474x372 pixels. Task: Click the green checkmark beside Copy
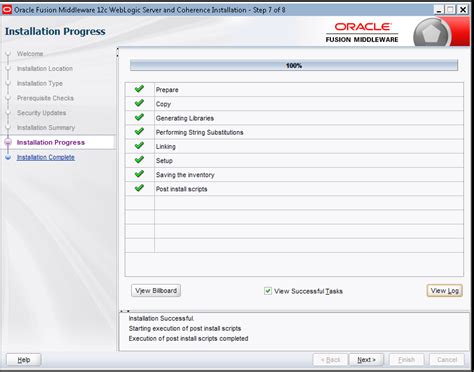[x=139, y=103]
